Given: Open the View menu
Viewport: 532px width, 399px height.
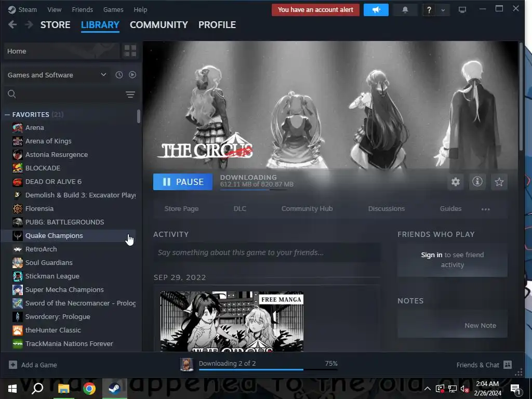Looking at the screenshot, I should click(54, 10).
